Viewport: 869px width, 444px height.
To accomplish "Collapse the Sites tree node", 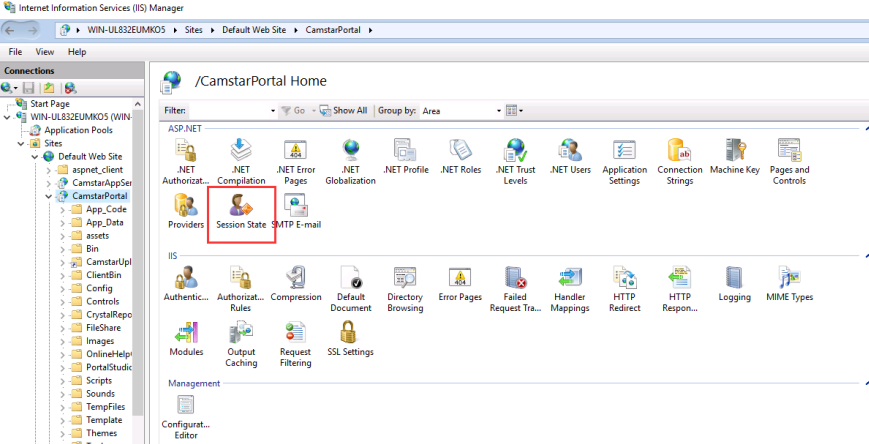I will (x=21, y=144).
